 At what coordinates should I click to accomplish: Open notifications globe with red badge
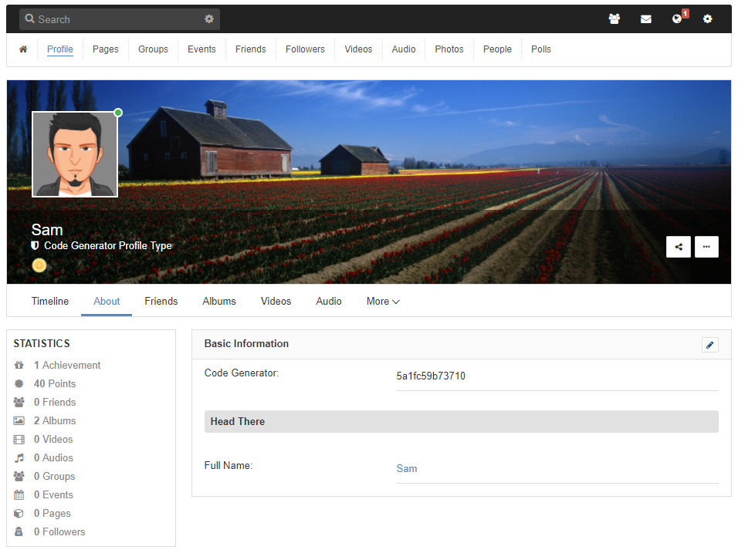click(678, 19)
